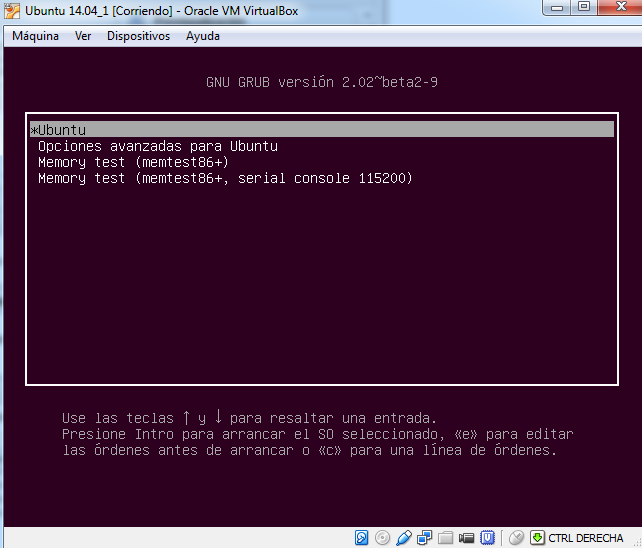
Task: Click the CTRL DERECHA host key label
Action: click(x=585, y=538)
